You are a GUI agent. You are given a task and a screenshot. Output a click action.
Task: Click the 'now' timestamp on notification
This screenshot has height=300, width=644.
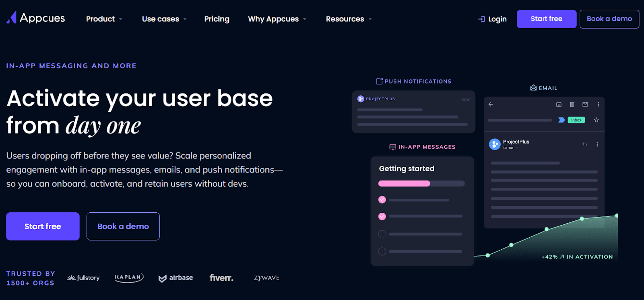(x=465, y=99)
